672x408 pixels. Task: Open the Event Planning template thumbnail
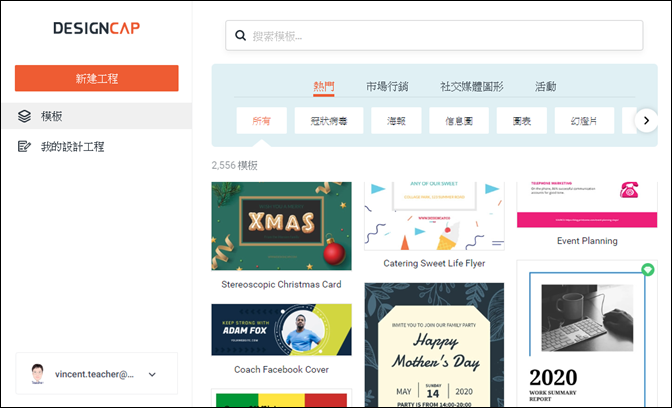coord(587,205)
